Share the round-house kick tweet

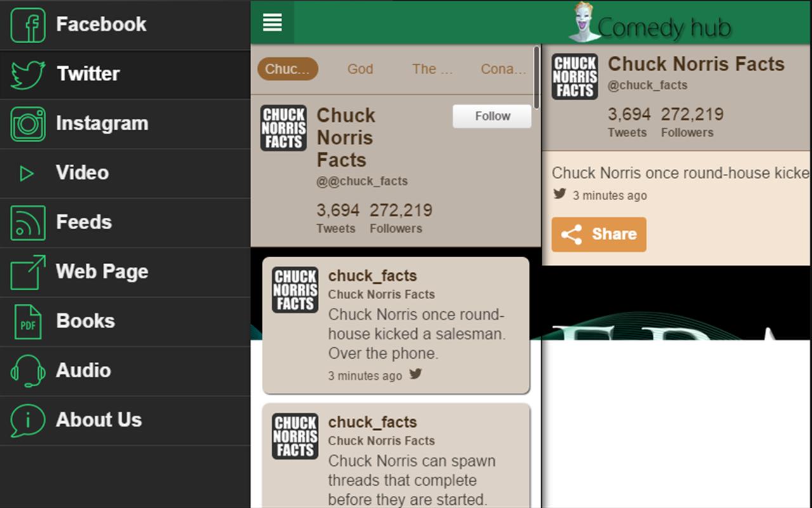click(599, 234)
